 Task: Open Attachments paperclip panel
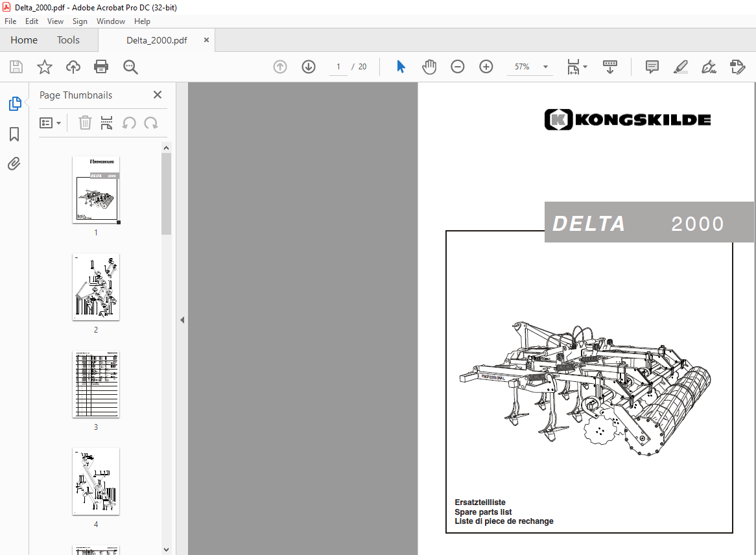click(x=14, y=164)
